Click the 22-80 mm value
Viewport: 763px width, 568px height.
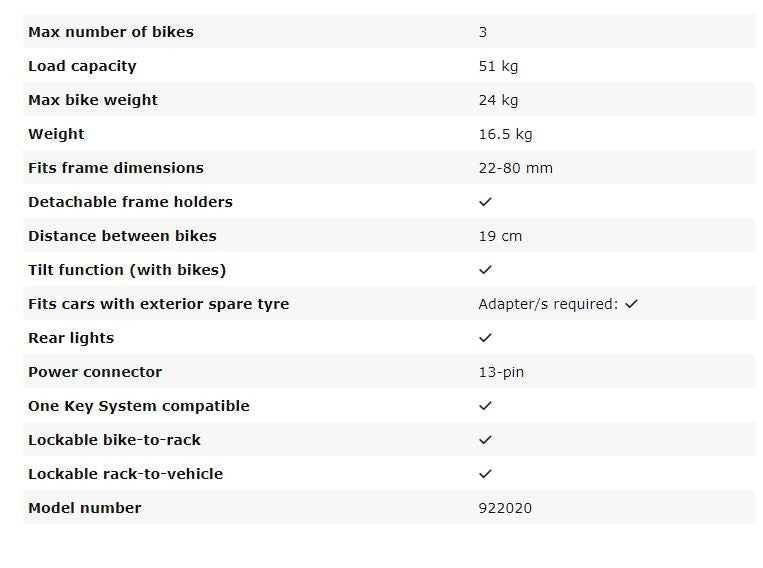515,168
